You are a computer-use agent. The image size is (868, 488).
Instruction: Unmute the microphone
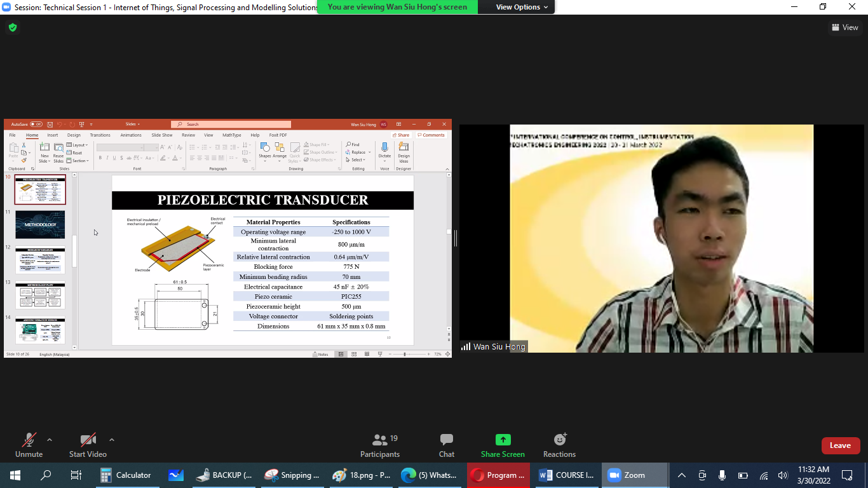click(29, 445)
